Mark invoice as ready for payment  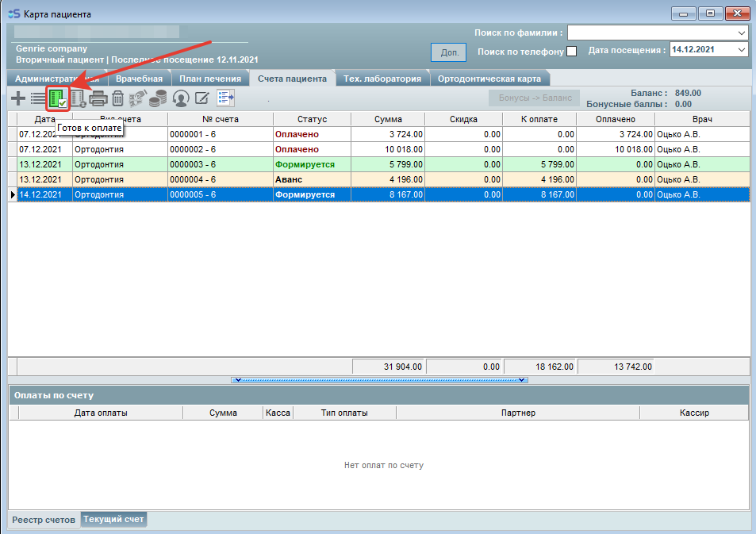tap(58, 98)
